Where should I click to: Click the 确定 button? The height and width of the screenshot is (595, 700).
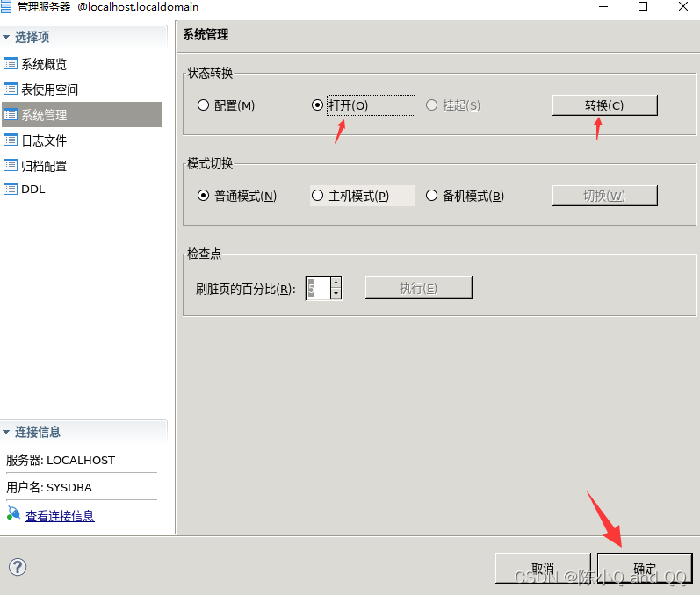tap(645, 569)
